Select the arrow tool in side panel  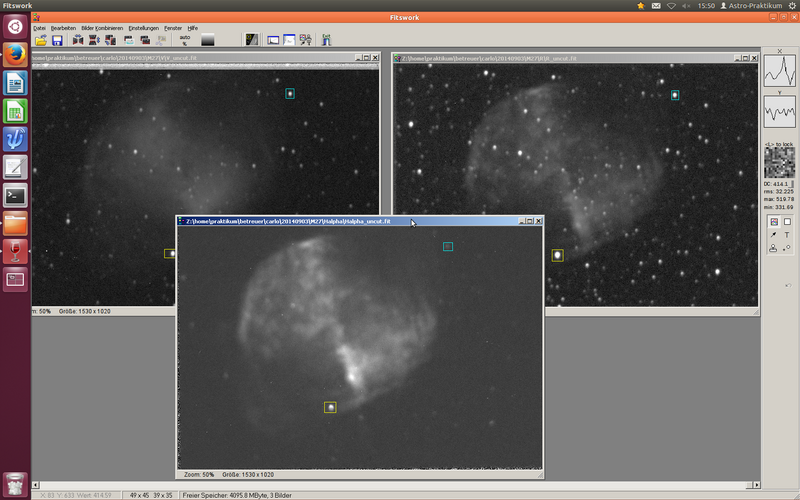point(773,234)
